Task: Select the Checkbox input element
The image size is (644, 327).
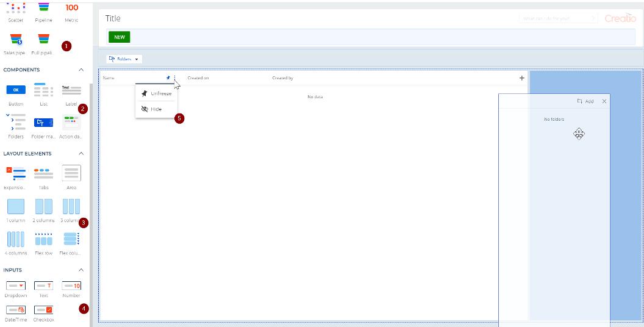Action: [43, 314]
